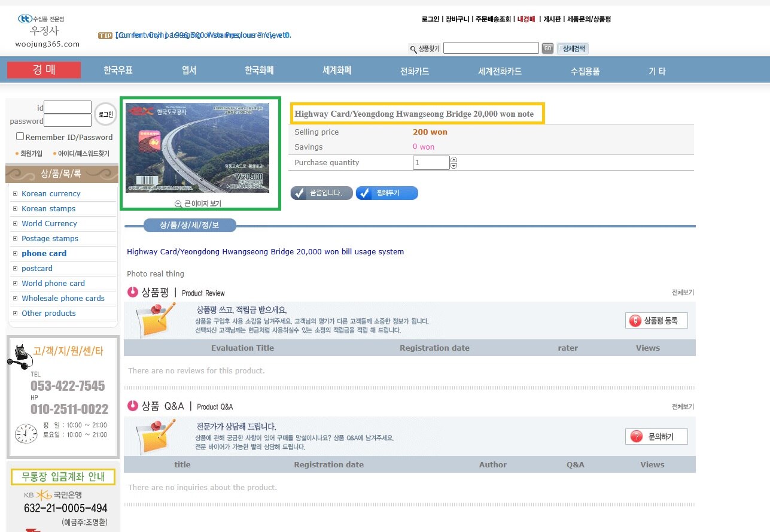Image resolution: width=770 pixels, height=532 pixels.
Task: Open the red auction menu tab
Action: click(x=44, y=70)
